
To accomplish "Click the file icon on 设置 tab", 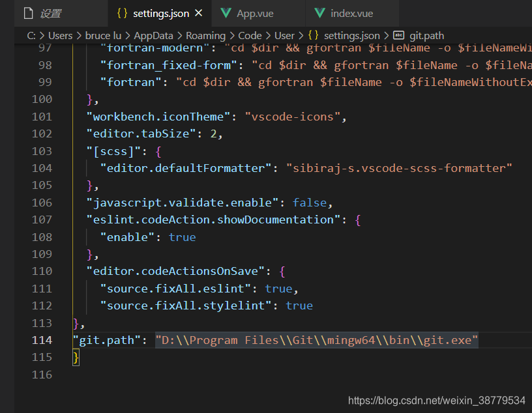I will pyautogui.click(x=29, y=14).
